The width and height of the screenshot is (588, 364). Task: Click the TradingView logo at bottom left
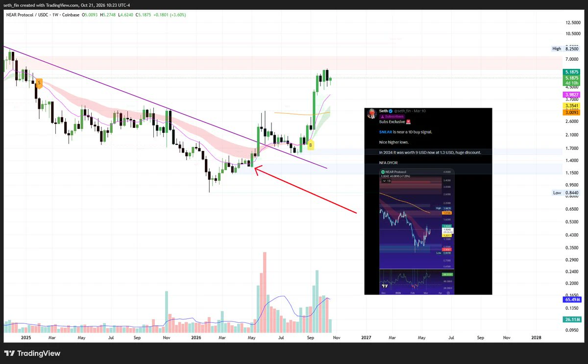tap(32, 353)
